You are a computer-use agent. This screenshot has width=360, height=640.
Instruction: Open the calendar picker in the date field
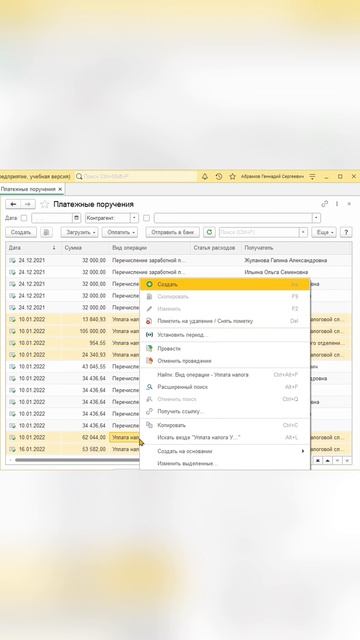pos(76,218)
